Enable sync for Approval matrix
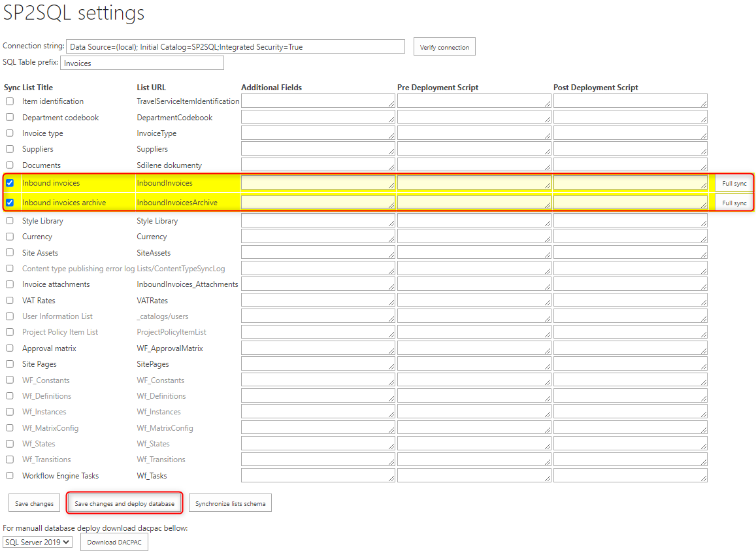The height and width of the screenshot is (553, 756). [x=10, y=348]
